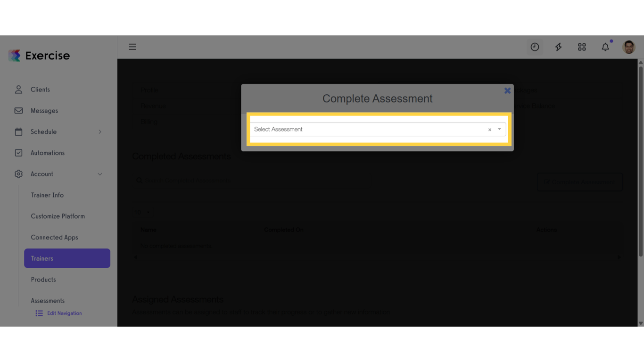This screenshot has height=362, width=644.
Task: Open the Assessments menu item
Action: coord(48,300)
